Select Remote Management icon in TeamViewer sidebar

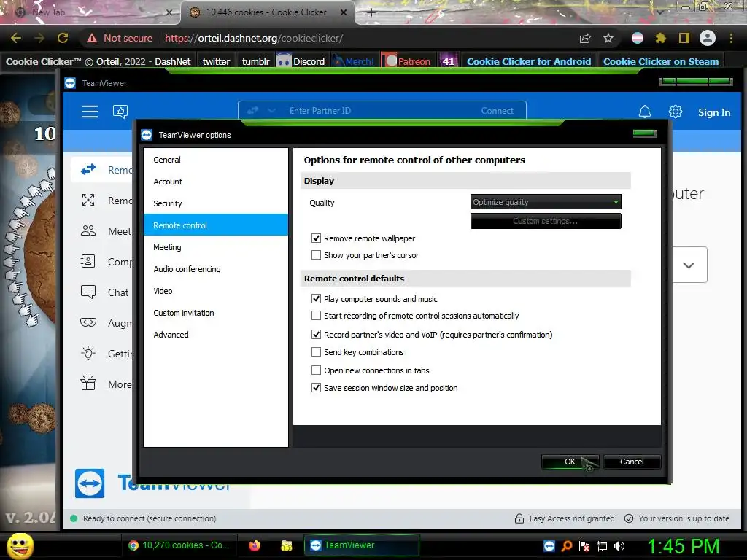tap(88, 200)
